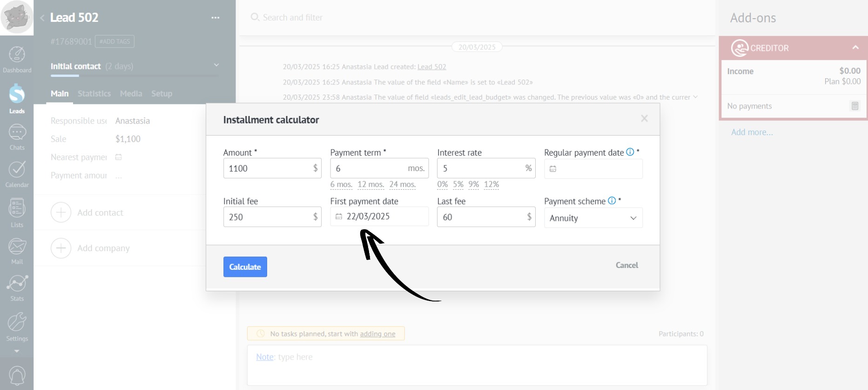The height and width of the screenshot is (390, 868).
Task: Cancel the installment calculator
Action: point(626,265)
